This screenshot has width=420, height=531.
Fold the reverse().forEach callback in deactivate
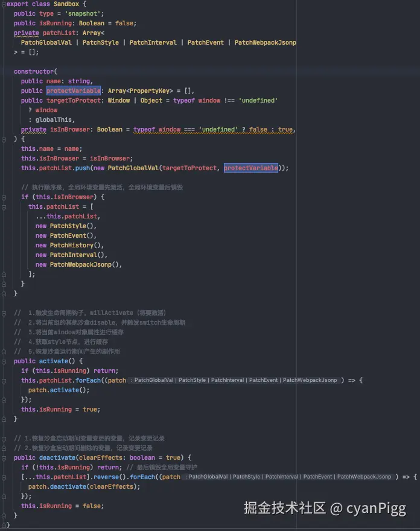tap(4, 477)
